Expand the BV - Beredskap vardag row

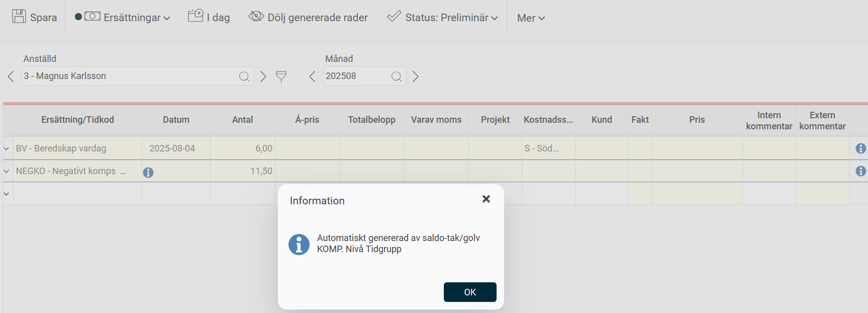point(6,148)
